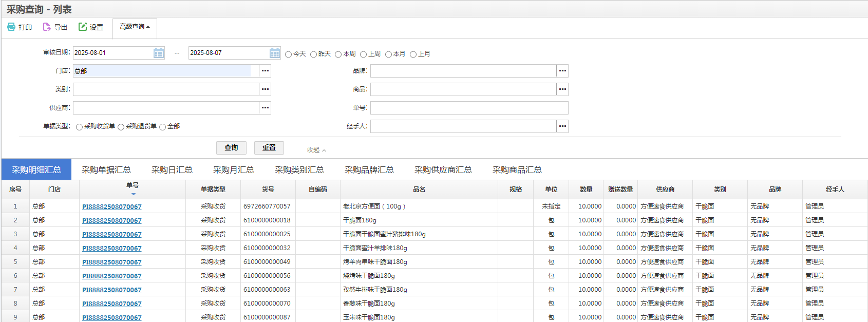Click the 导出 export icon
The width and height of the screenshot is (868, 322).
coord(47,27)
